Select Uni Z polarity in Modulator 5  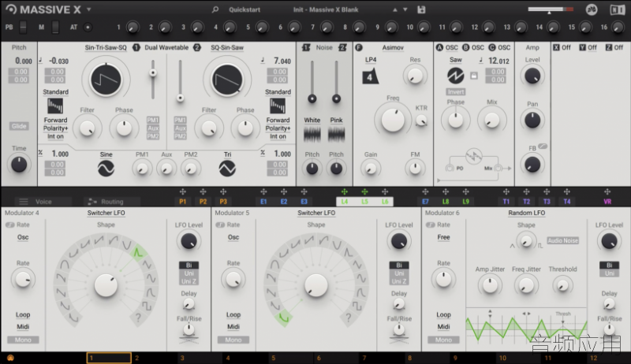click(399, 281)
